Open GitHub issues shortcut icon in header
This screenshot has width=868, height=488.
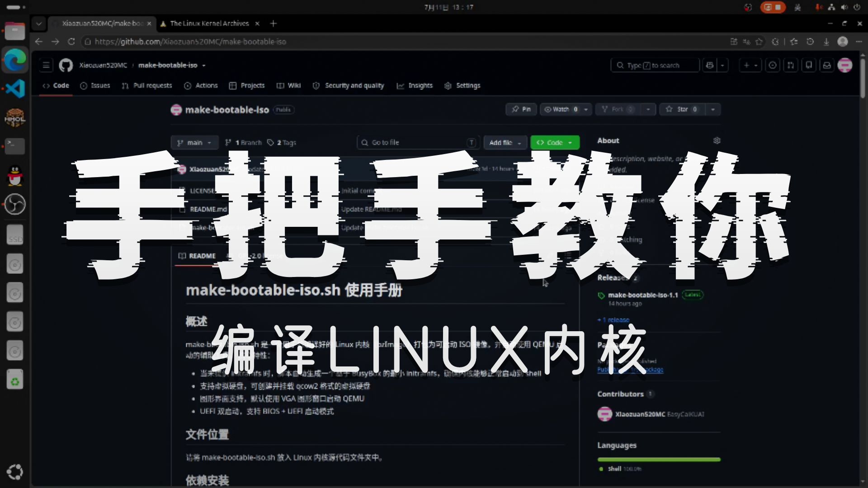coord(773,66)
